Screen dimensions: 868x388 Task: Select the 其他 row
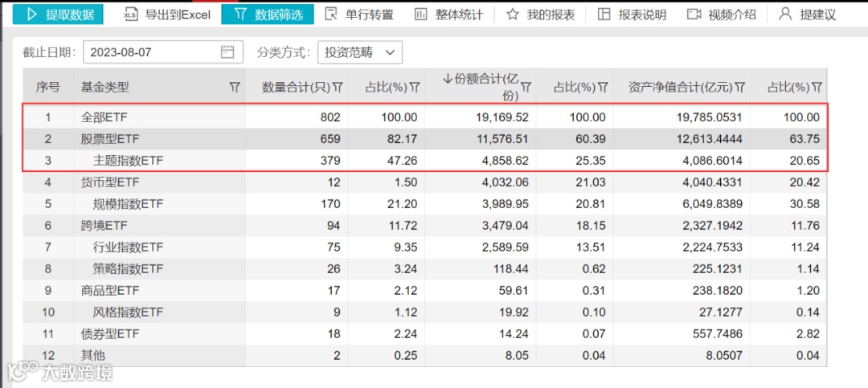(x=424, y=355)
